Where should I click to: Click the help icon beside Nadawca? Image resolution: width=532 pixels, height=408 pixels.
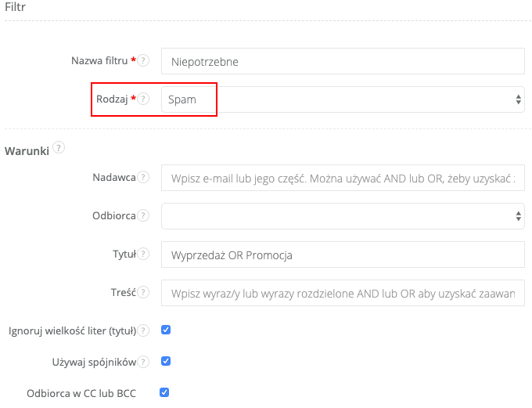pos(143,178)
